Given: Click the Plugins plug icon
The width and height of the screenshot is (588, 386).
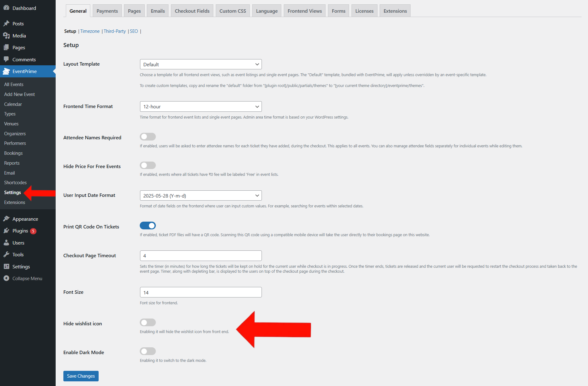Looking at the screenshot, I should pos(6,231).
